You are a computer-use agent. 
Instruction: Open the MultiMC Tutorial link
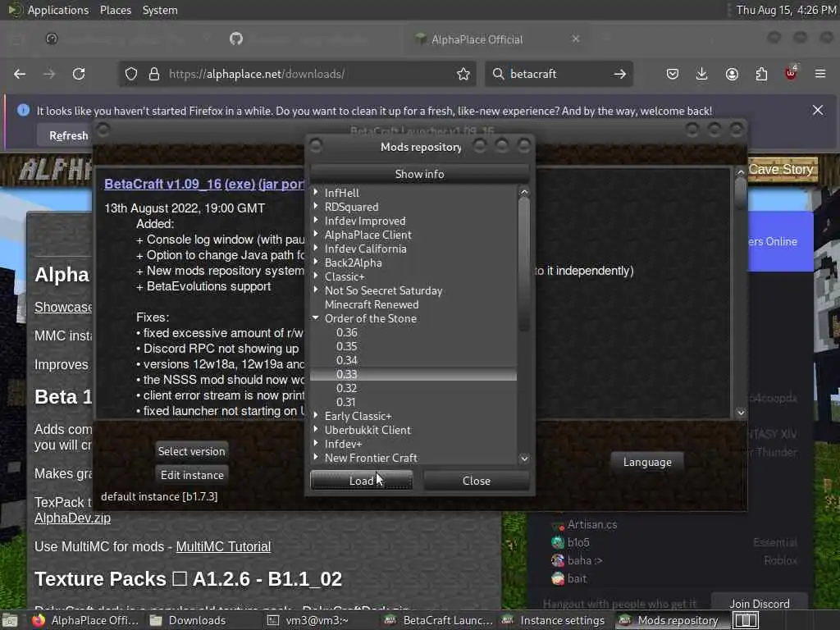(x=223, y=546)
